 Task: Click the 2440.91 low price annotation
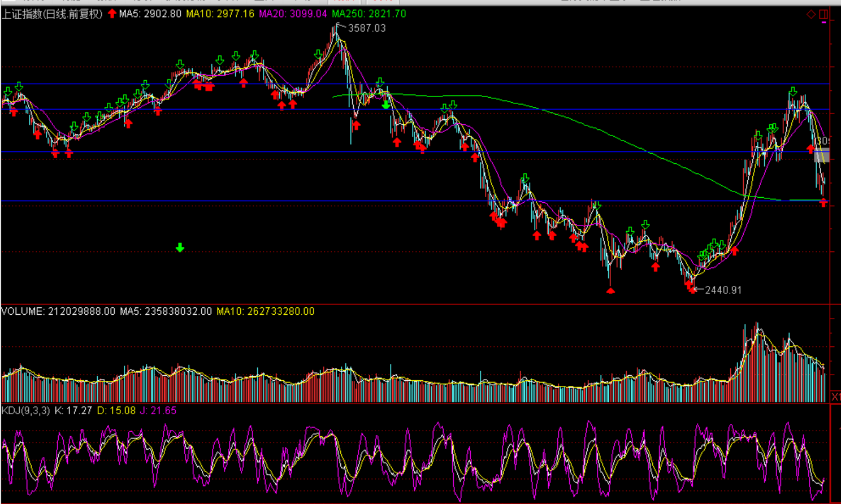[x=723, y=290]
